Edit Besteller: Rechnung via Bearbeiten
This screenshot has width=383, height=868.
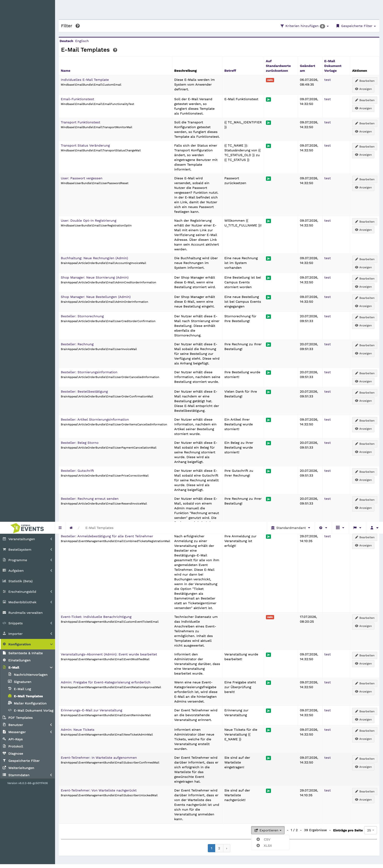[x=364, y=345]
